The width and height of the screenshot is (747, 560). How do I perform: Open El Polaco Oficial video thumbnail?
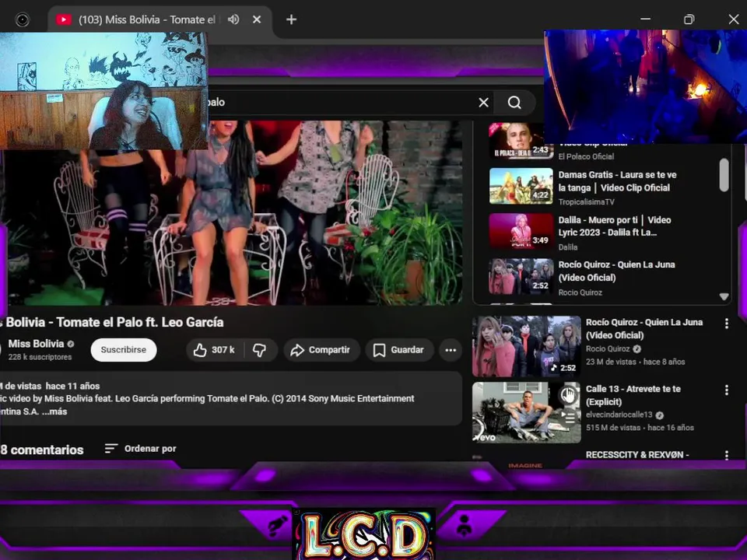tap(521, 141)
